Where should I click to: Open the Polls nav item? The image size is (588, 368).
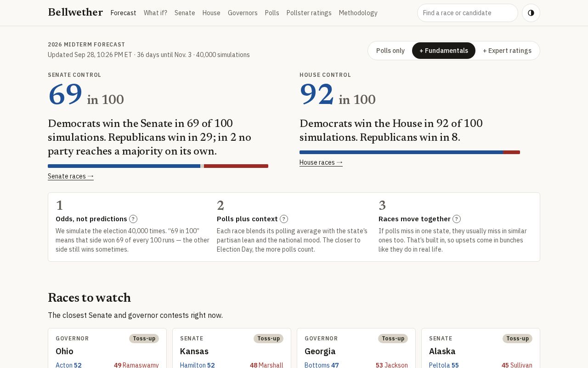click(x=272, y=13)
